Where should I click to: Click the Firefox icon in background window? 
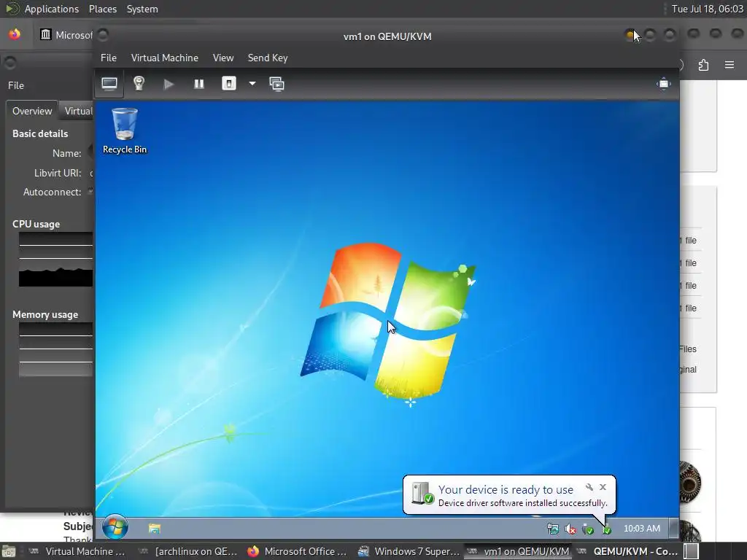tap(15, 34)
